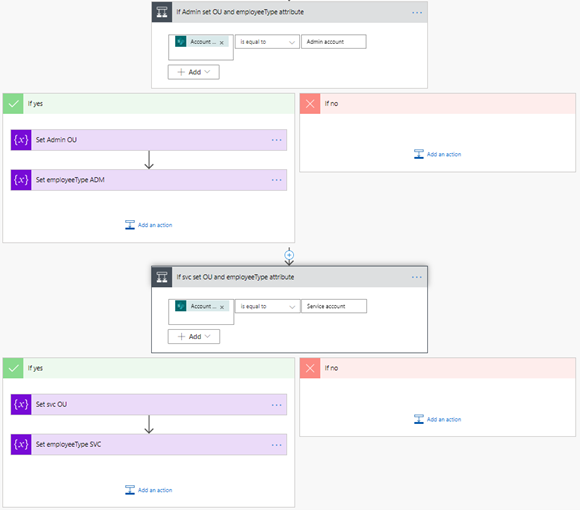Open 'is equal to' dropdown in Admin condition
The height and width of the screenshot is (510, 580).
click(x=267, y=42)
